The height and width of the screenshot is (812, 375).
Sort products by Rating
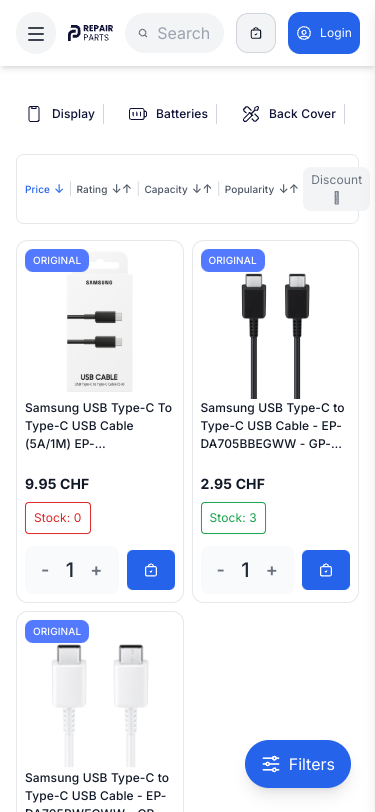coord(104,190)
